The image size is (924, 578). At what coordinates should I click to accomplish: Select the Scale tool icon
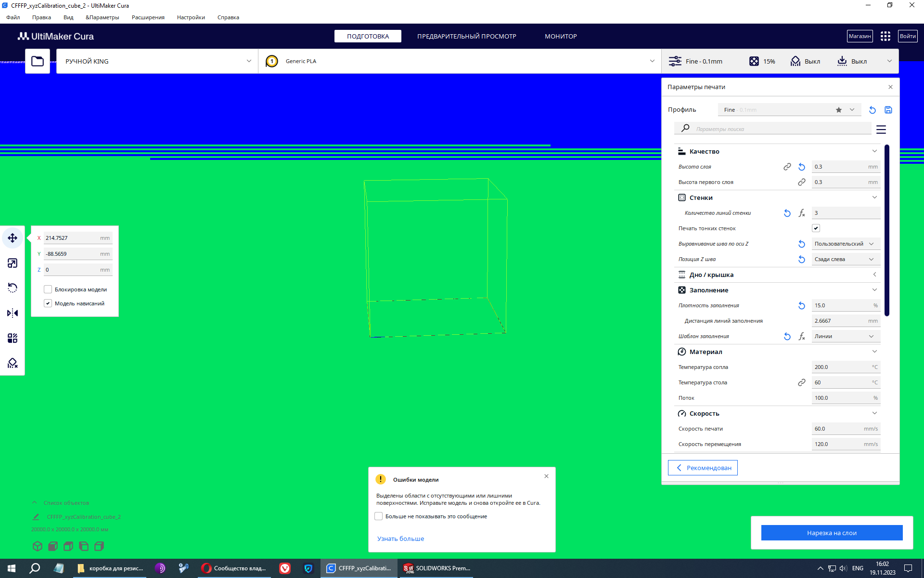pyautogui.click(x=13, y=263)
